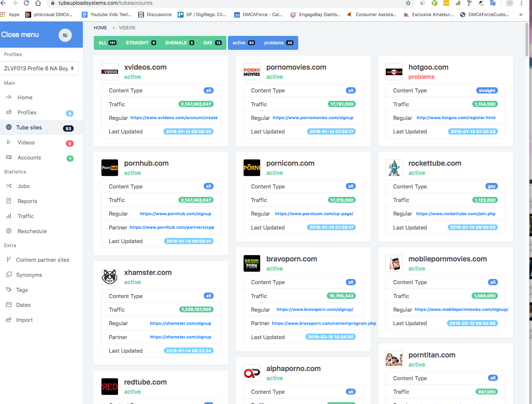Click xvideos traffic value 2,147,483,647

pos(196,104)
